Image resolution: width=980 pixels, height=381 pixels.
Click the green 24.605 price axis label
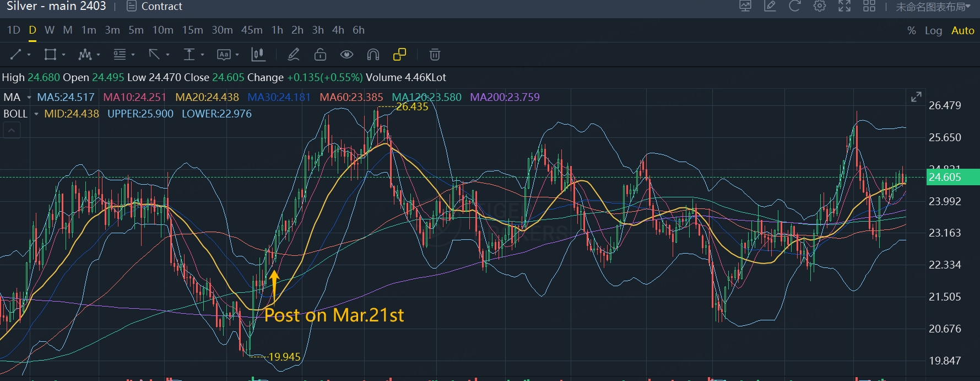pos(952,177)
